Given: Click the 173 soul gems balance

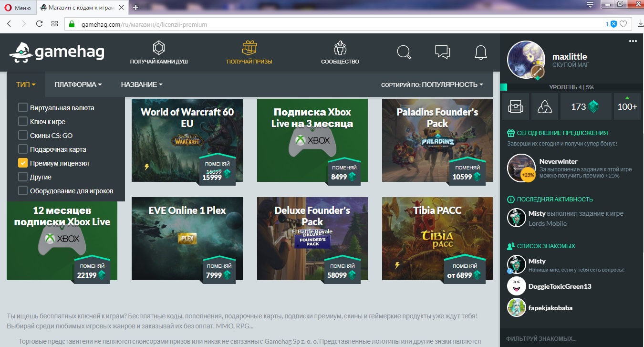Looking at the screenshot, I should [585, 106].
